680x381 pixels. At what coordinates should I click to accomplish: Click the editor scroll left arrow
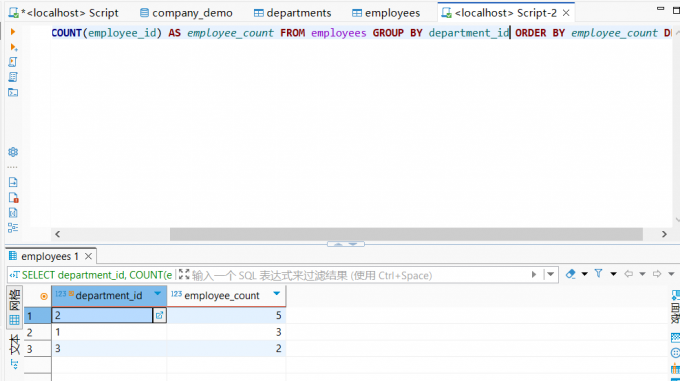[x=58, y=234]
